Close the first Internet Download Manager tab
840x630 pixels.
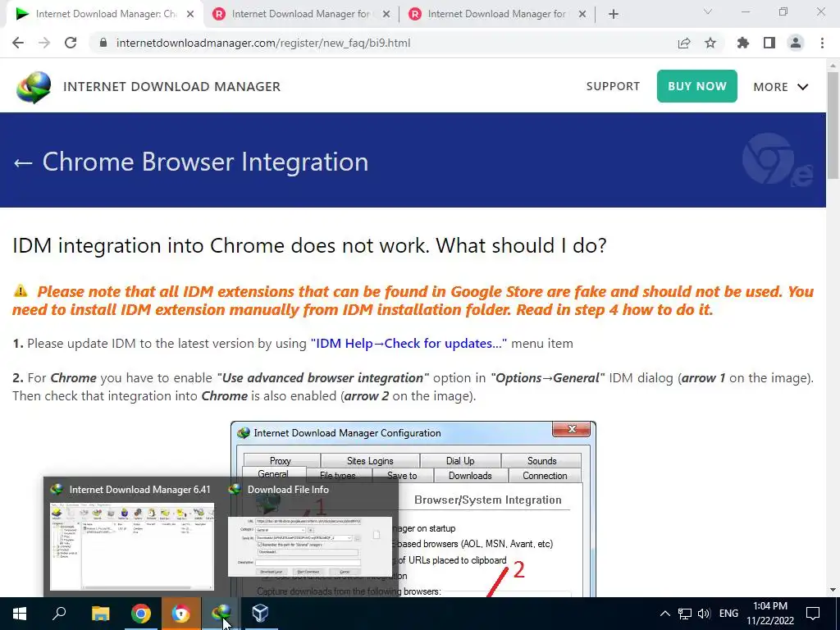190,15
